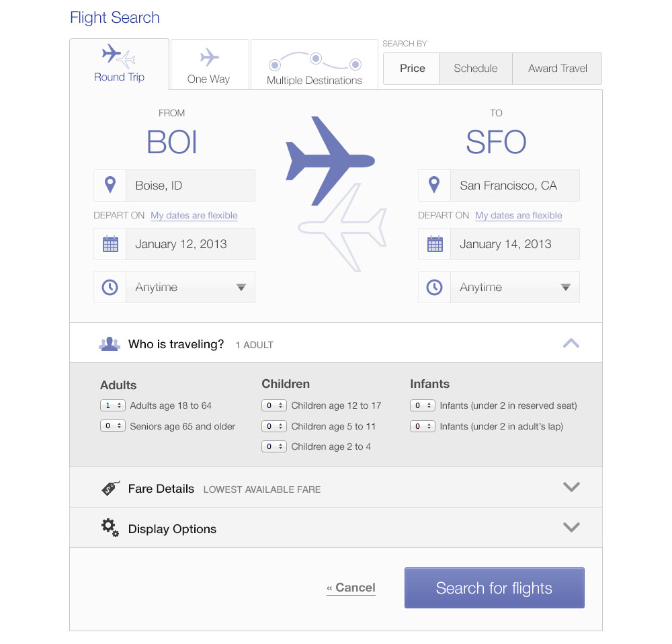
Task: Select the Award Travel search option
Action: (x=557, y=68)
